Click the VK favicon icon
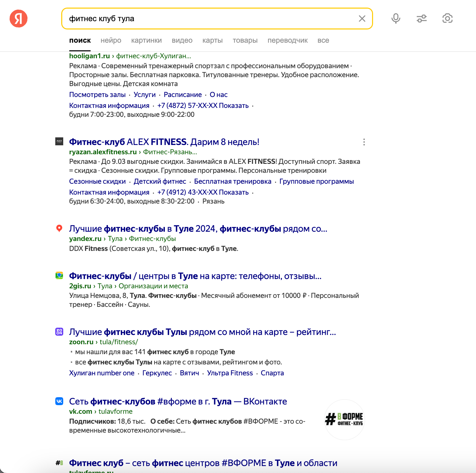 tap(59, 401)
